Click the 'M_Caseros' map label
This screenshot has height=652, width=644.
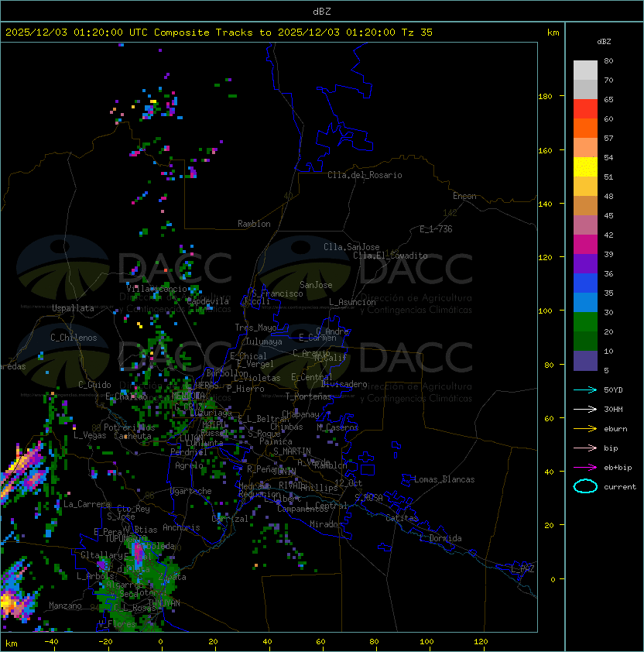click(x=337, y=427)
